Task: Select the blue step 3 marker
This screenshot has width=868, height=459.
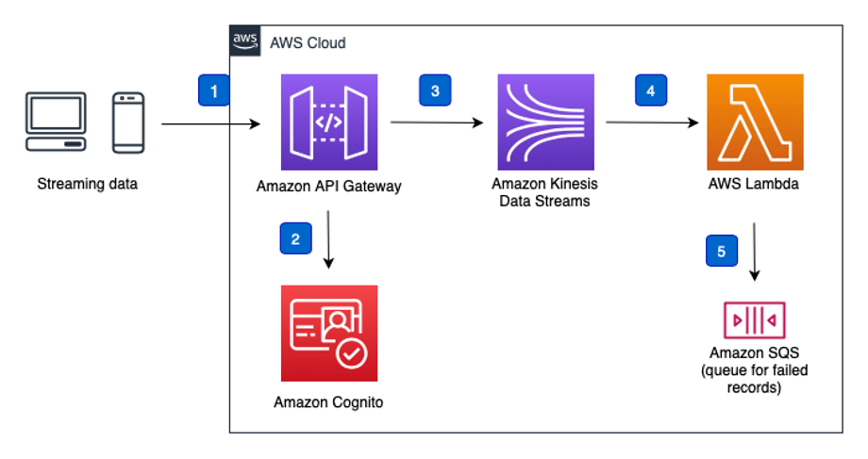Action: (435, 90)
